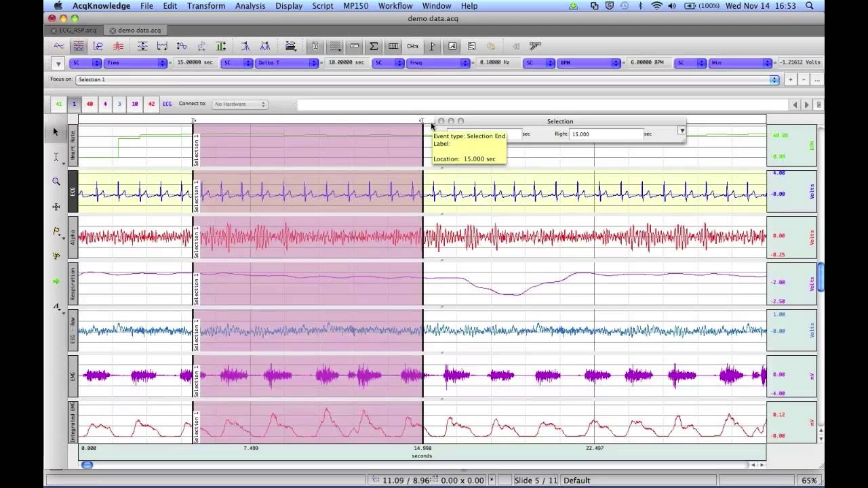Select the arrow pointer tool

pyautogui.click(x=56, y=132)
